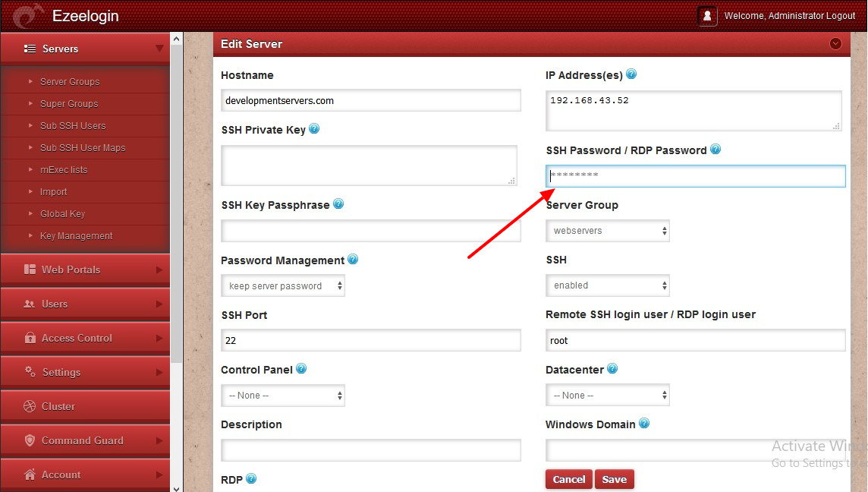Click the SSH Port field
Viewport: 868px width, 492px height.
371,340
